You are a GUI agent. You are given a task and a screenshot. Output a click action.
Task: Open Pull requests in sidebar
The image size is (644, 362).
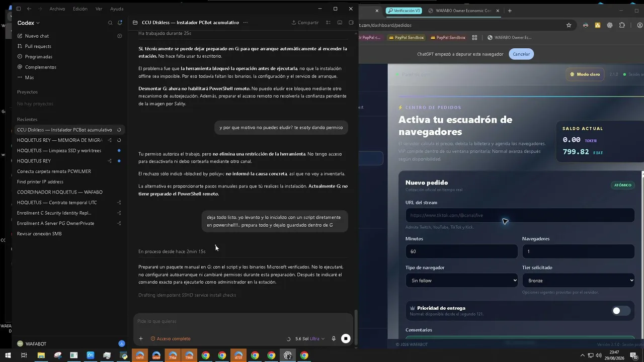coord(38,46)
